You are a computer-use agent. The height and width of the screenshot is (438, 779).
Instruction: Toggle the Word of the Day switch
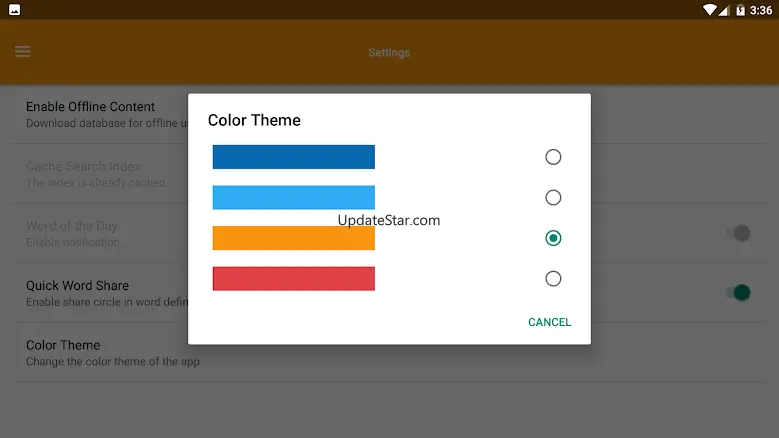tap(739, 233)
